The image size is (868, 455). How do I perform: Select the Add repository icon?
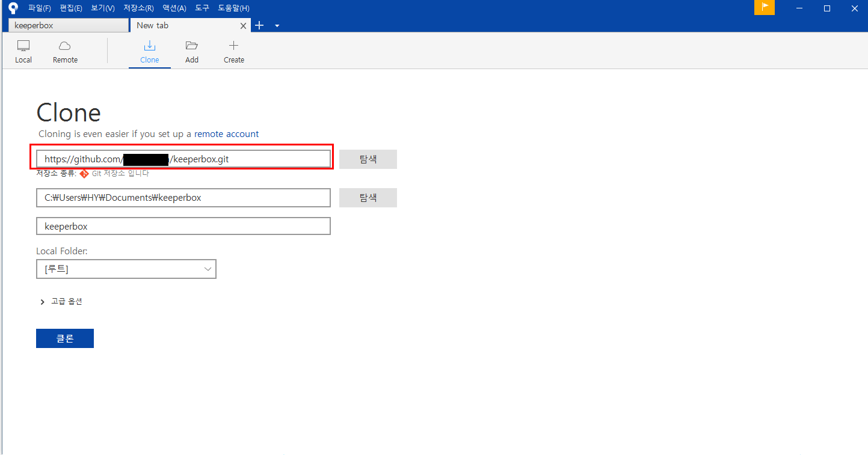192,52
